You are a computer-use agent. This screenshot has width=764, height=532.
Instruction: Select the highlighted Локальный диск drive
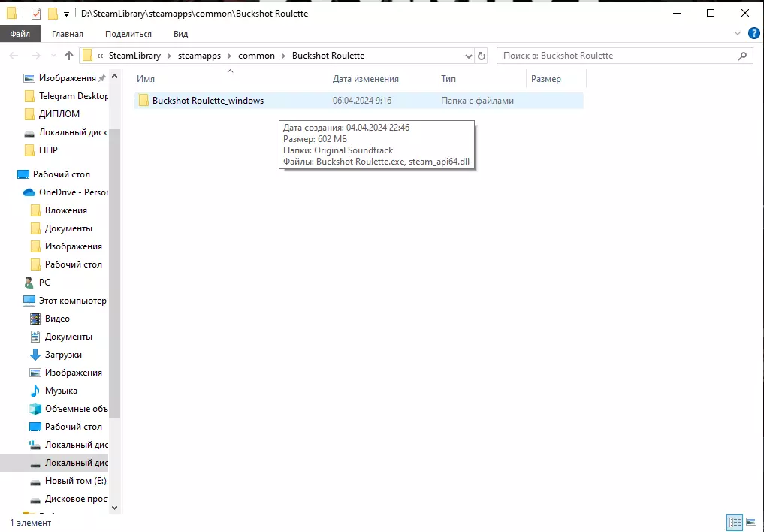pyautogui.click(x=54, y=462)
